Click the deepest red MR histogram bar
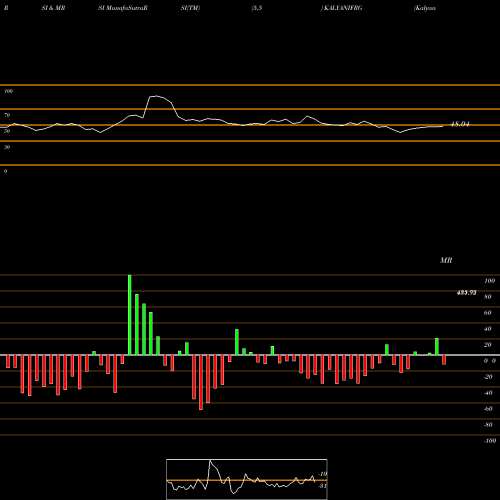 [201, 382]
